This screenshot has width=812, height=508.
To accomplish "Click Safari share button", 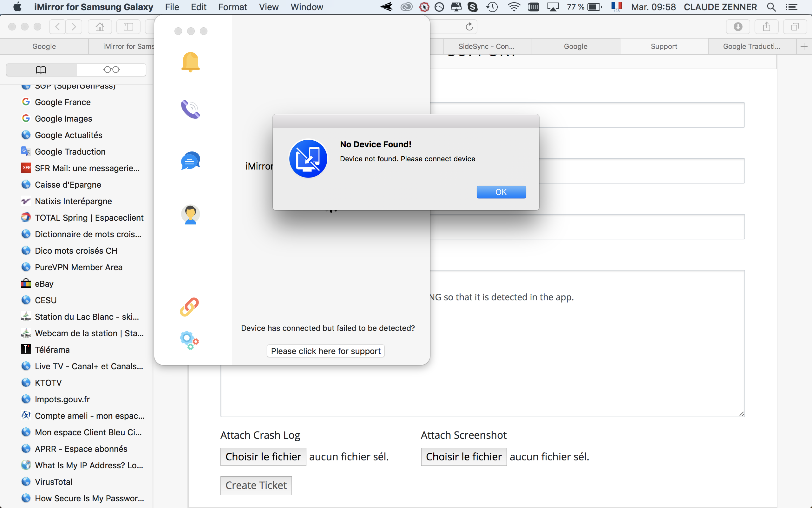I will click(766, 27).
